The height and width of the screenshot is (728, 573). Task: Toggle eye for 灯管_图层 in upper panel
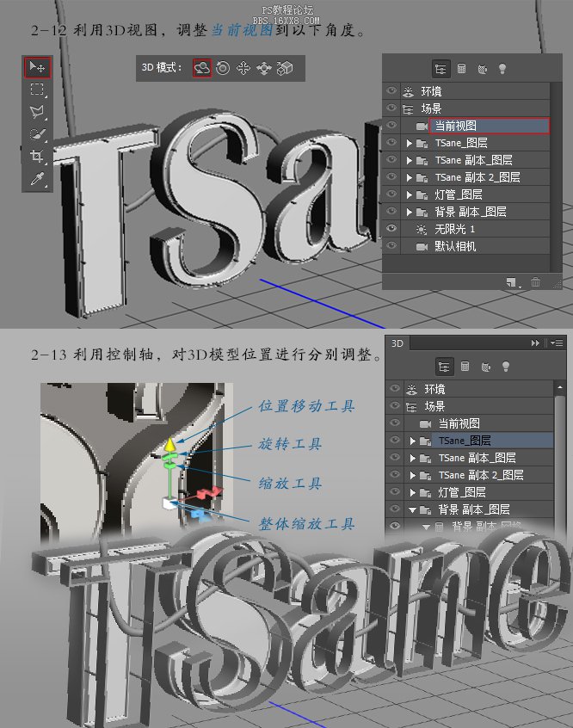391,194
